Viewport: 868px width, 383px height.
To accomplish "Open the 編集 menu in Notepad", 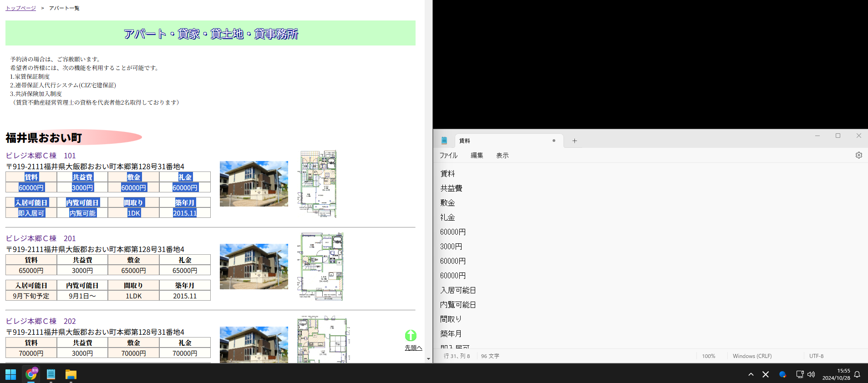I will click(477, 156).
